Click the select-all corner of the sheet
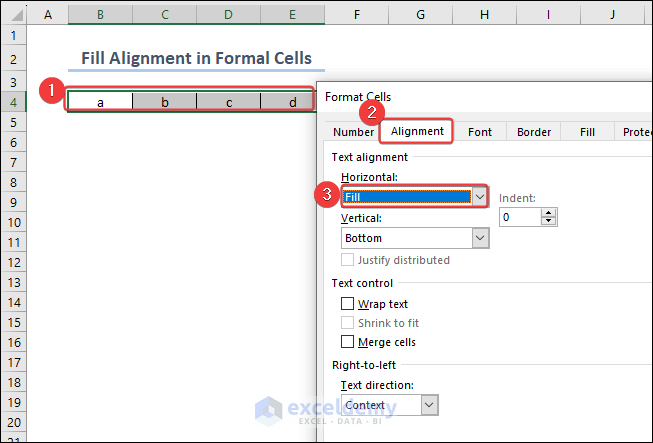Image resolution: width=653 pixels, height=443 pixels. pos(13,15)
